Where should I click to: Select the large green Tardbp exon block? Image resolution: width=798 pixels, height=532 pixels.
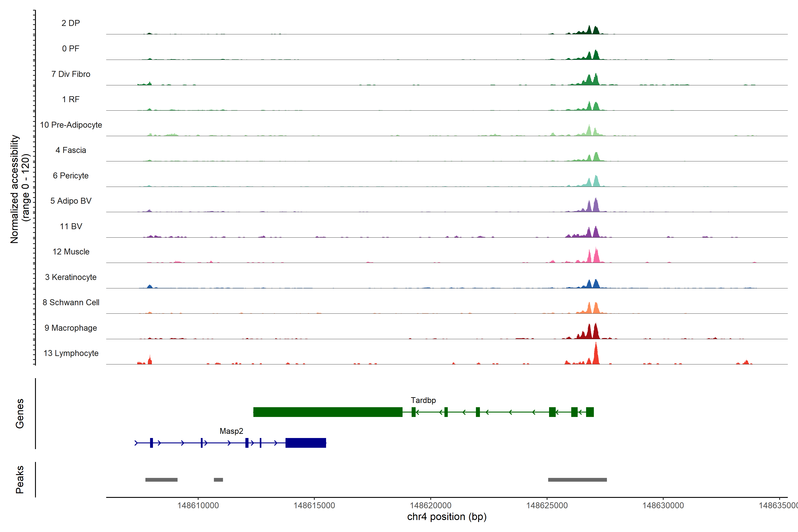click(328, 412)
